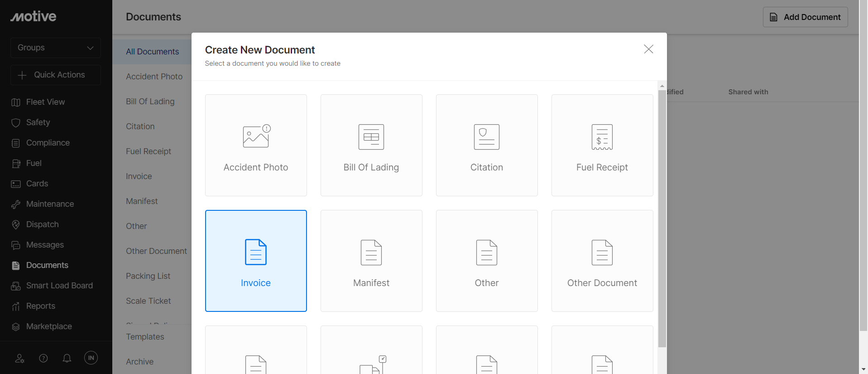Open the Groups dropdown
The width and height of the screenshot is (868, 374).
[x=56, y=48]
